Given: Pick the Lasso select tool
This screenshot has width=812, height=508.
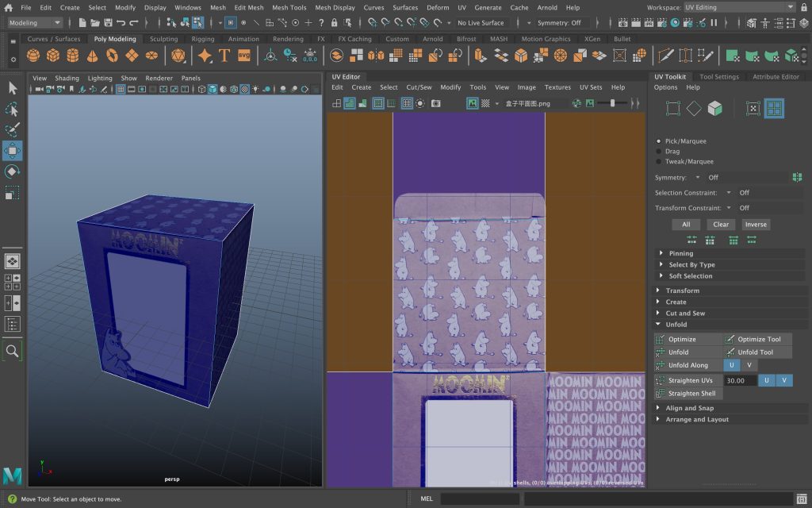Looking at the screenshot, I should (x=13, y=109).
